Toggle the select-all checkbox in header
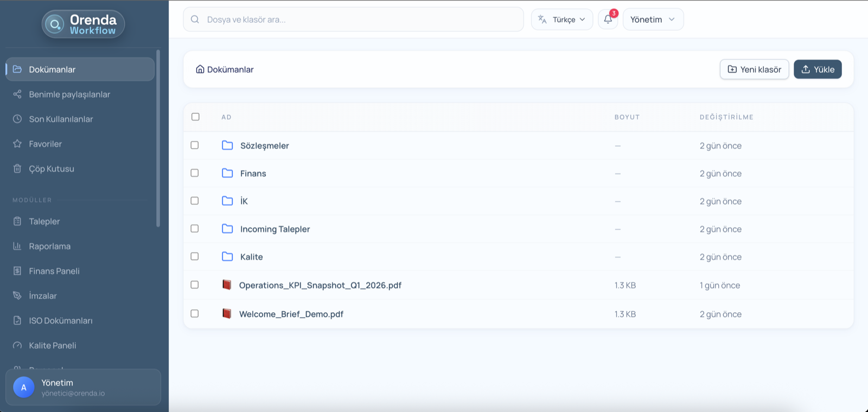868x412 pixels. tap(195, 117)
